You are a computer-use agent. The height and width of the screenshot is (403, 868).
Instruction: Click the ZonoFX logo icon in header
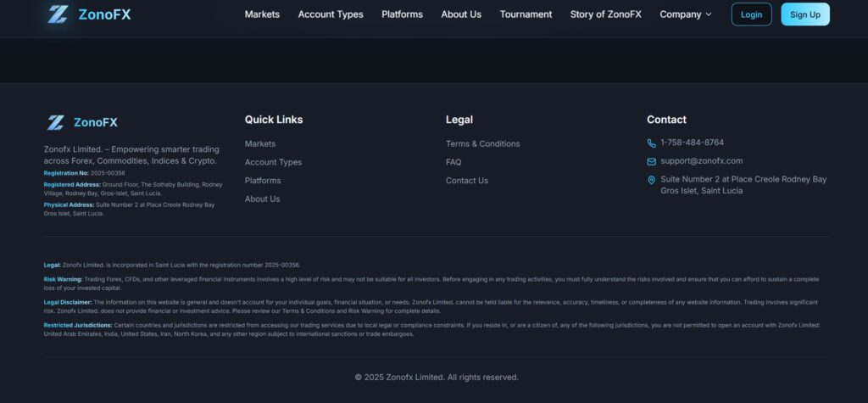58,14
